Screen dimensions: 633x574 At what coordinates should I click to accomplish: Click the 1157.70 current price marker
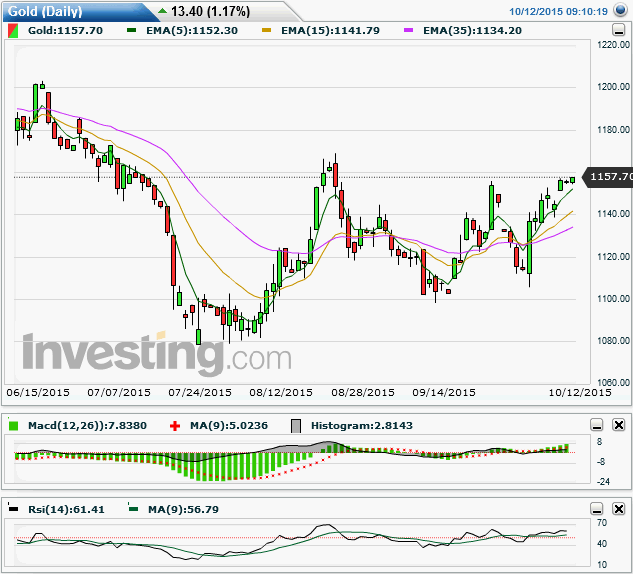pyautogui.click(x=608, y=177)
